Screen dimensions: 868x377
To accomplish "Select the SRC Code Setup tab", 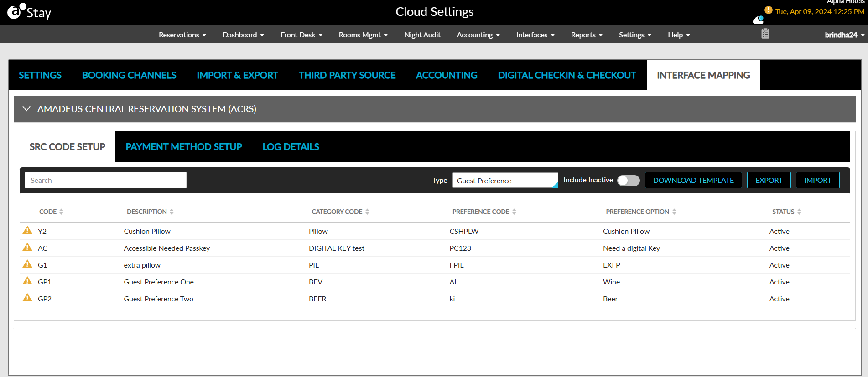I will point(68,147).
